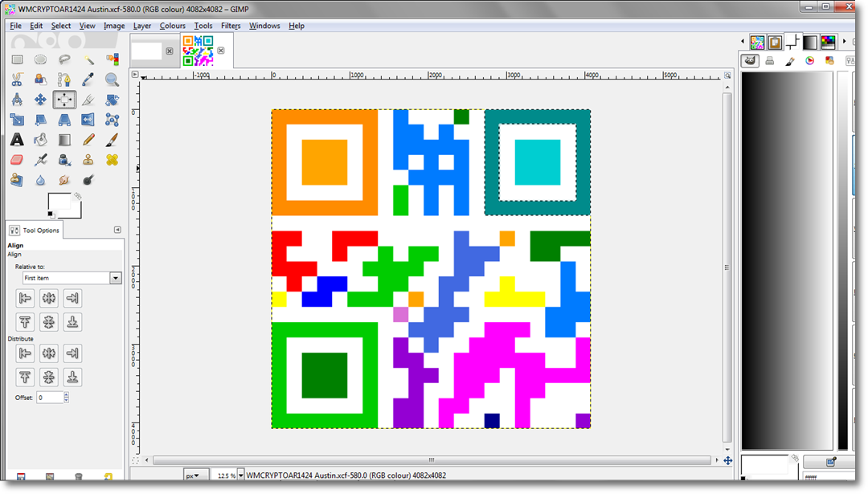Open the File menu

click(15, 26)
